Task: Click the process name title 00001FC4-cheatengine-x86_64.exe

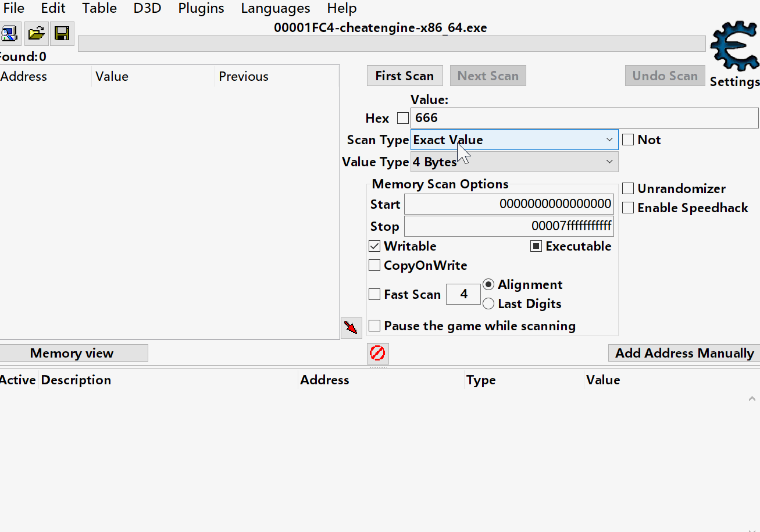Action: point(380,27)
